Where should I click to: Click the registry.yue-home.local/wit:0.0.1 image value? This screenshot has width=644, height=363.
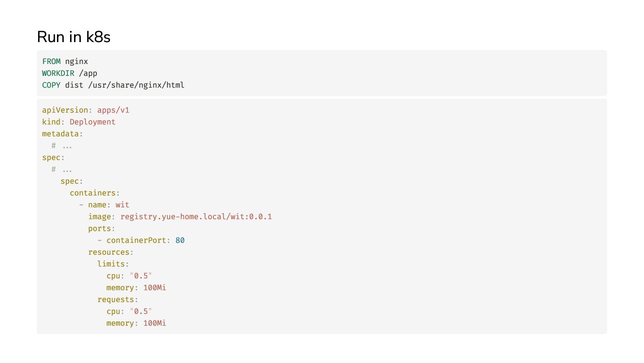point(196,217)
